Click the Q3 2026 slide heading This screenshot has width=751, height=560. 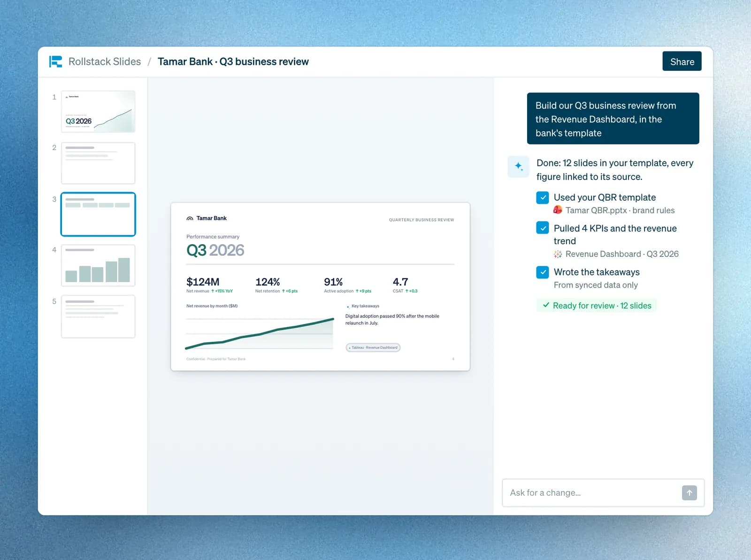[x=215, y=250]
